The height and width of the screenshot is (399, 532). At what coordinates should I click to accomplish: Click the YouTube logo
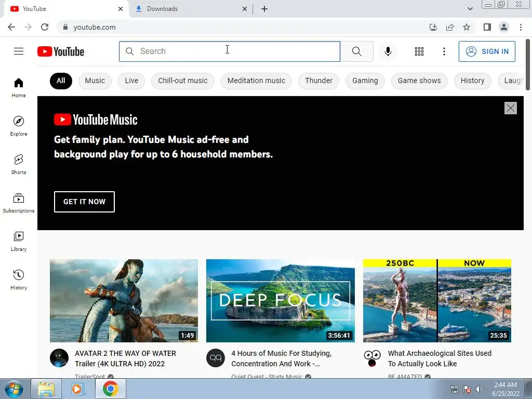pos(61,51)
